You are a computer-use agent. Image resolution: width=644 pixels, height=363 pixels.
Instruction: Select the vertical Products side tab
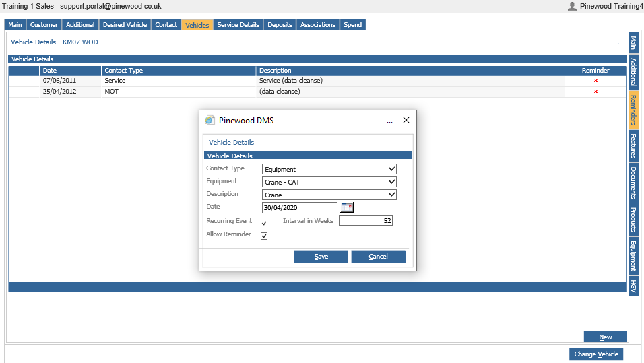click(x=633, y=220)
